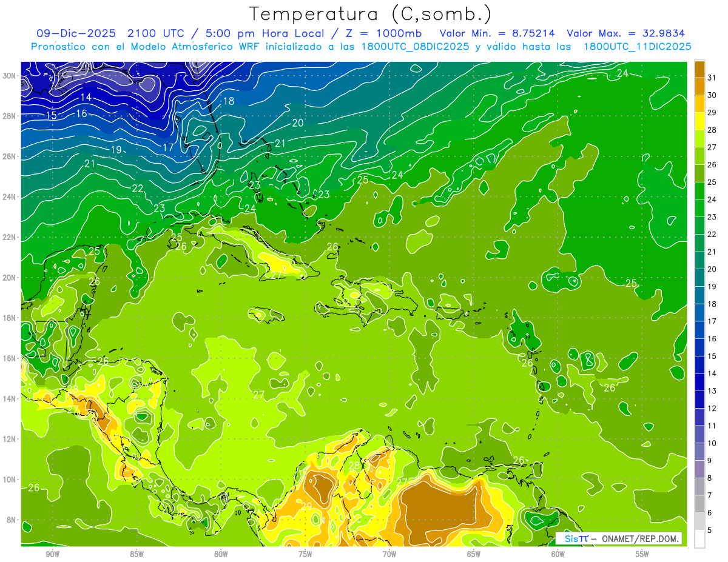Click legend value "27" on color bar
The height and width of the screenshot is (562, 728).
[712, 147]
